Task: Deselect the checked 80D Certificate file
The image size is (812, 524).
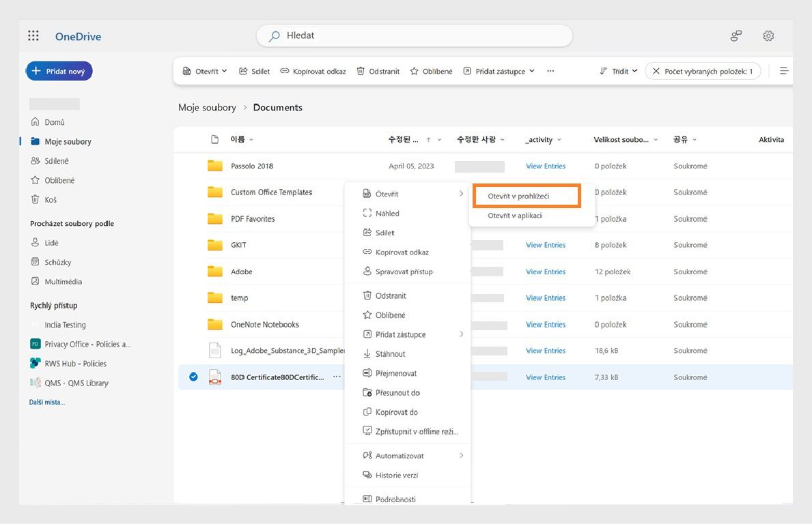Action: pos(192,377)
